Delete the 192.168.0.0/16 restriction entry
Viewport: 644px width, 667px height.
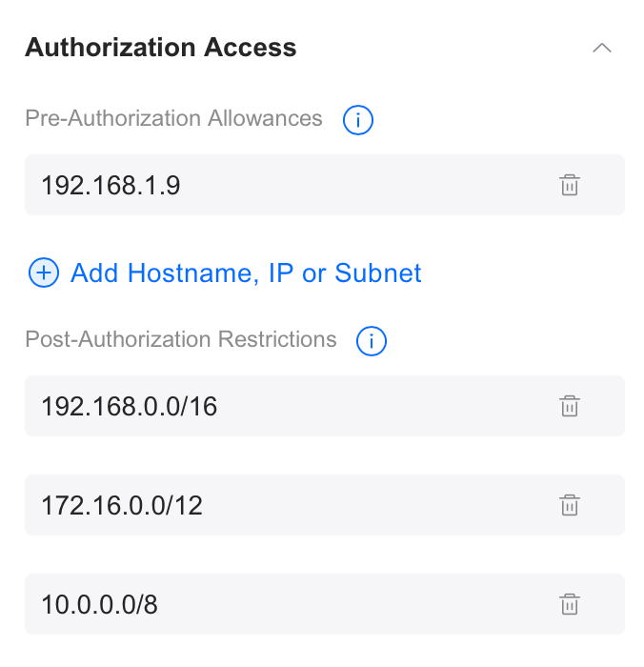pos(569,406)
